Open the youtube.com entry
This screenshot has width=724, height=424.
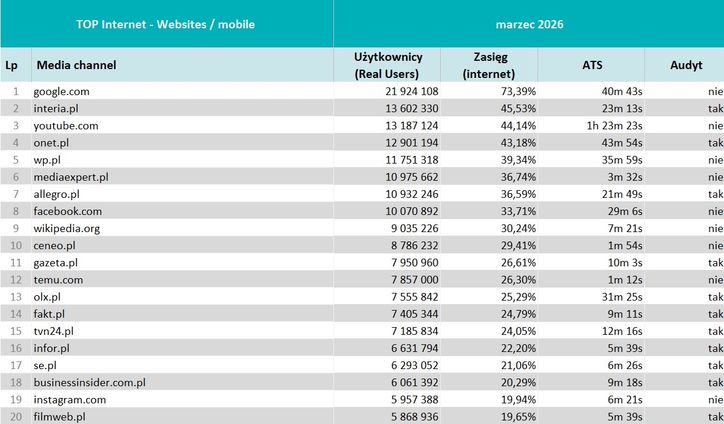(x=66, y=126)
